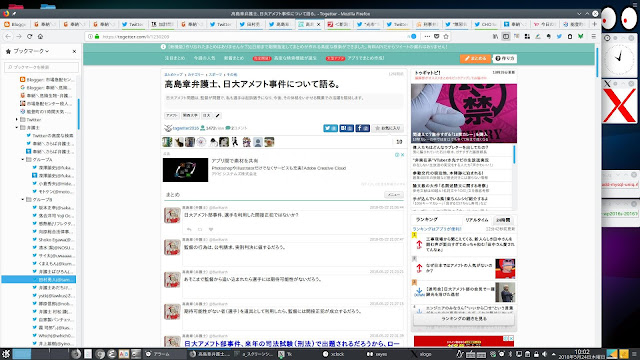640x360 pixels.
Task: Open a new tab with plus button
Action: (x=594, y=24)
